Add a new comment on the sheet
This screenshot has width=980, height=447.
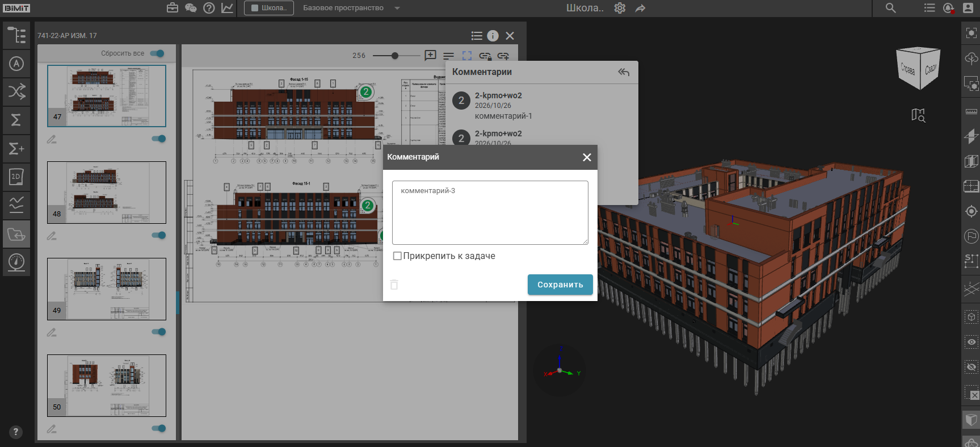click(x=431, y=56)
